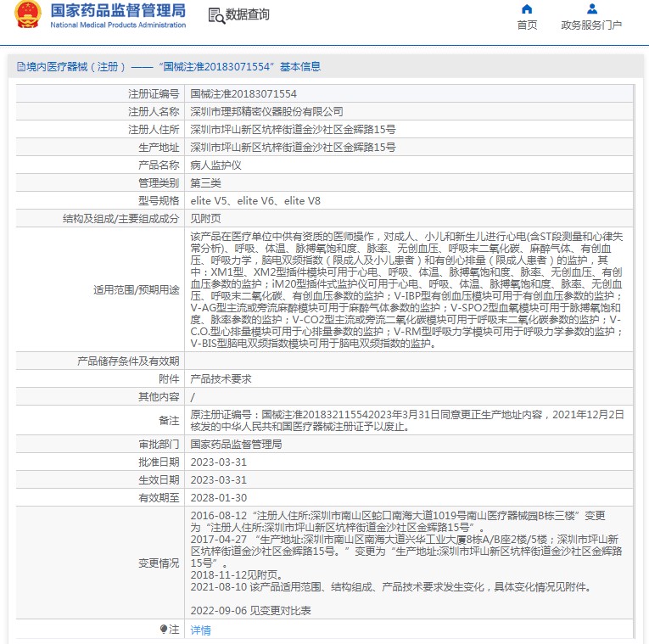Click 见附页 in the 结构及组成 row

click(204, 218)
